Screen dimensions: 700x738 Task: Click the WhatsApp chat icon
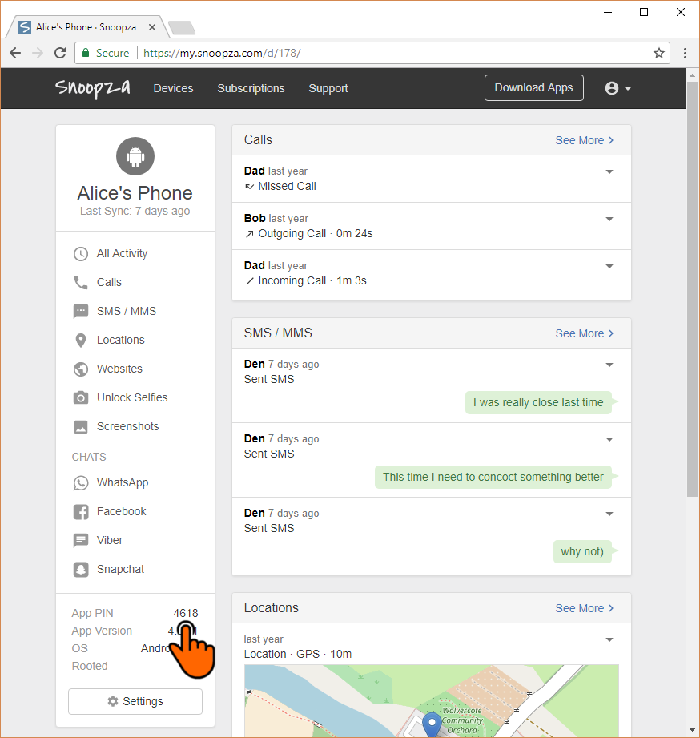(80, 483)
